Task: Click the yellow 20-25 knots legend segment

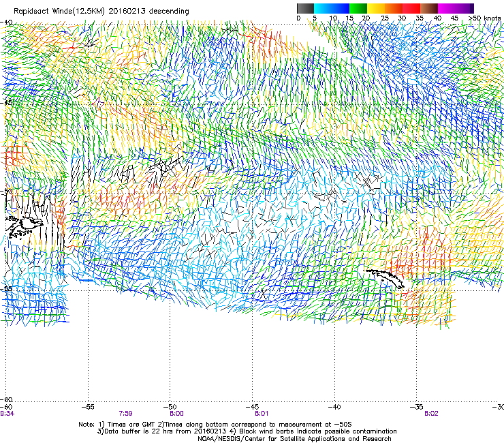Action: tap(376, 8)
